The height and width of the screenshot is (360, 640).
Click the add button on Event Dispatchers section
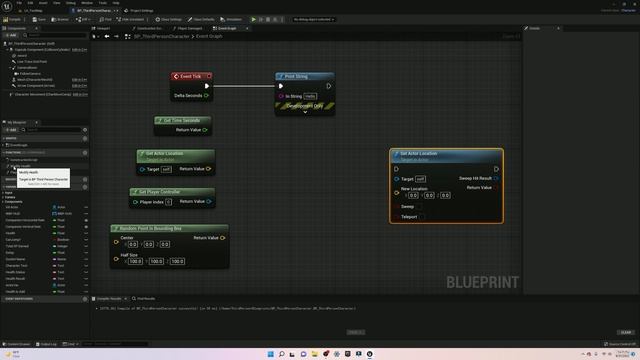coord(85,299)
